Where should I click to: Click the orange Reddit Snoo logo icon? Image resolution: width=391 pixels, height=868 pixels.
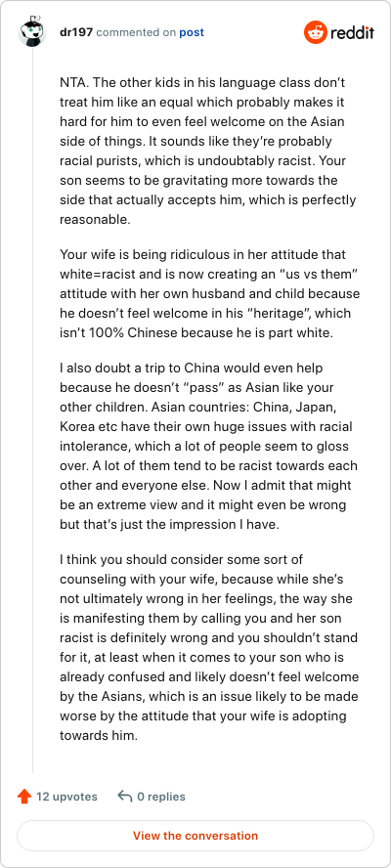316,32
